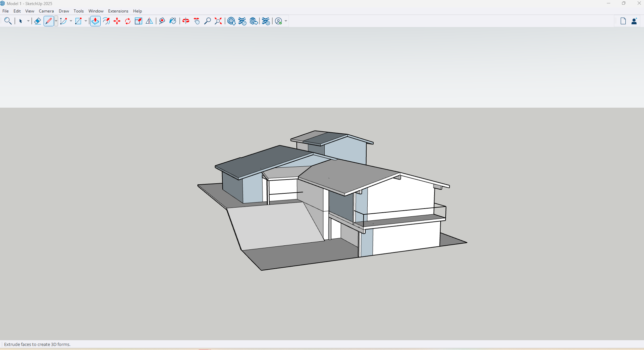This screenshot has width=644, height=350.
Task: Expand the Rectangle shape tool dropdown
Action: click(x=86, y=21)
